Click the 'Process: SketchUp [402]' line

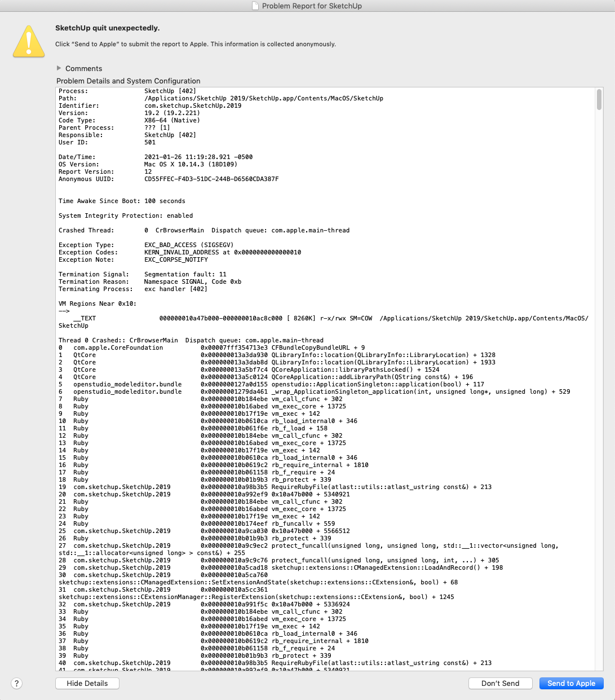click(127, 91)
